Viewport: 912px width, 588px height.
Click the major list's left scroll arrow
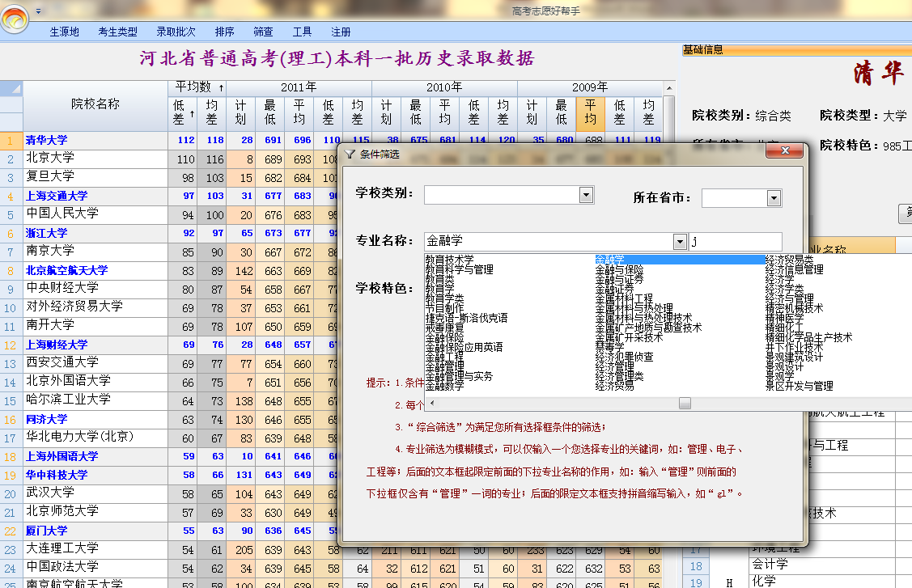click(431, 403)
